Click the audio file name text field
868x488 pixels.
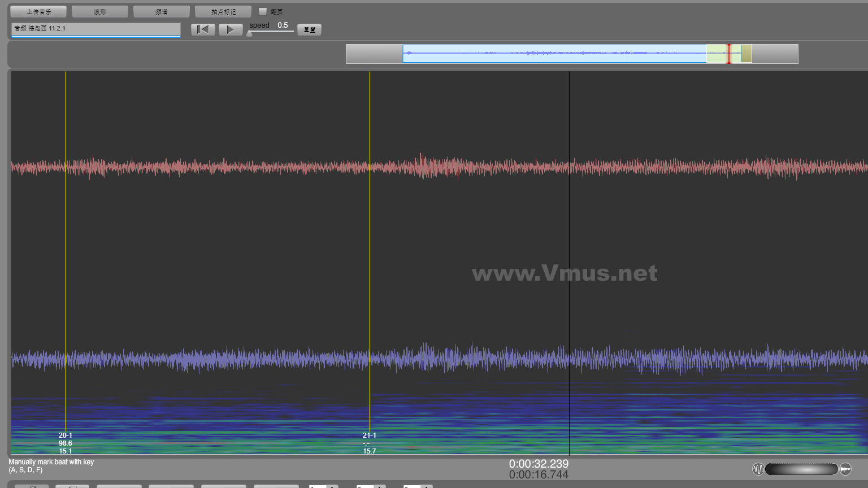pos(96,29)
